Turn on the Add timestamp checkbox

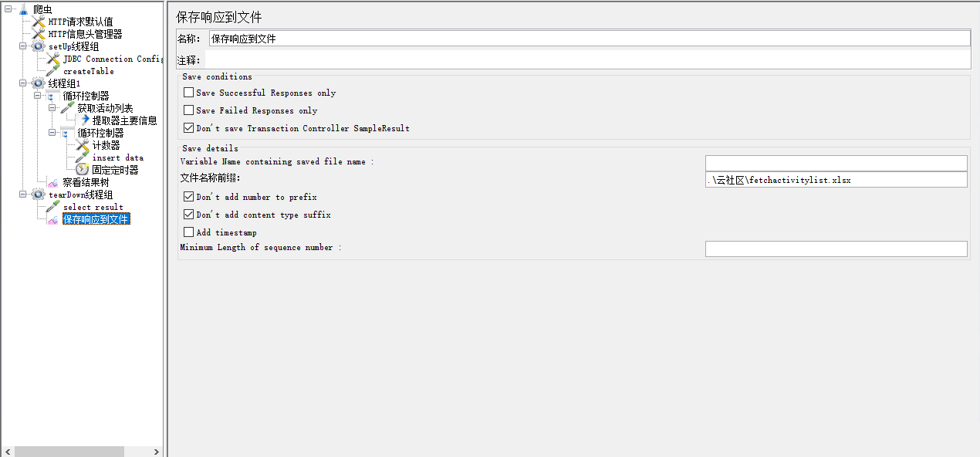click(x=189, y=232)
